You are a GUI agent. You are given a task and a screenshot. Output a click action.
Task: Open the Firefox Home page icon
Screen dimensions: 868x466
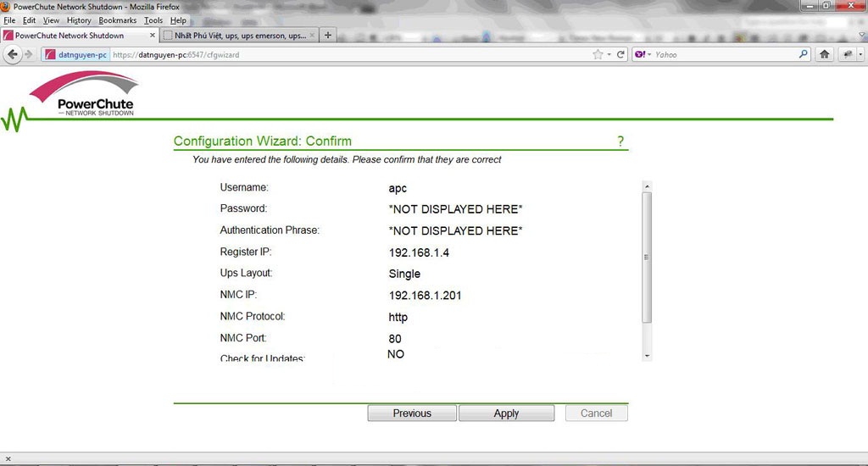824,54
